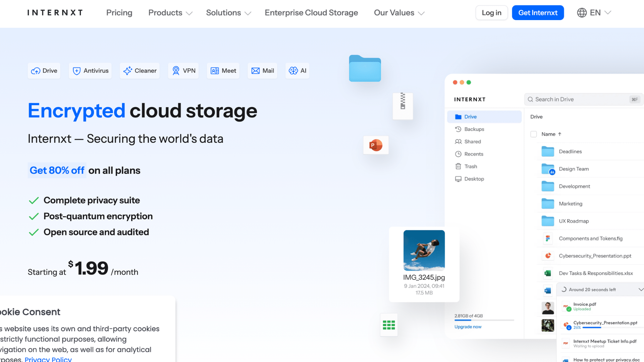644x362 pixels.
Task: Click the Deadlines folder icon
Action: [x=548, y=152]
